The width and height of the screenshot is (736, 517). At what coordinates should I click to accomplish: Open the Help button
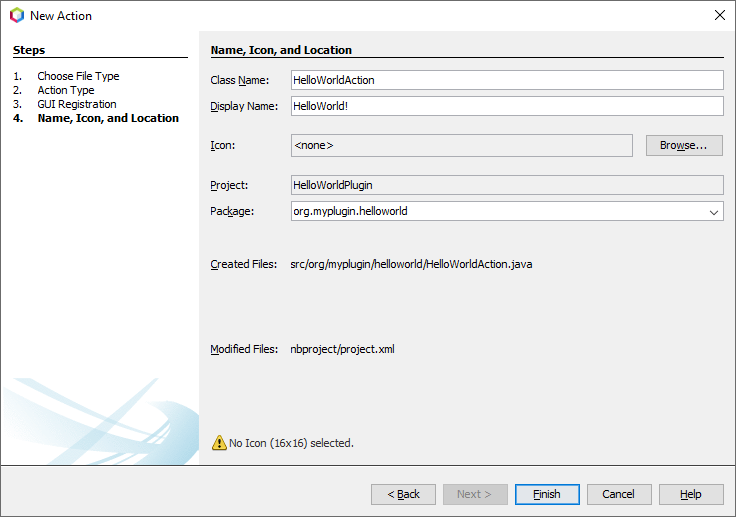pos(691,494)
